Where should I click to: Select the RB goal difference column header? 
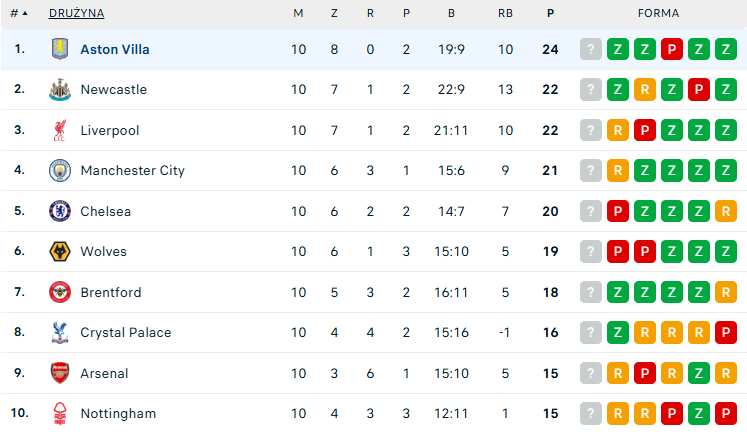pyautogui.click(x=505, y=13)
